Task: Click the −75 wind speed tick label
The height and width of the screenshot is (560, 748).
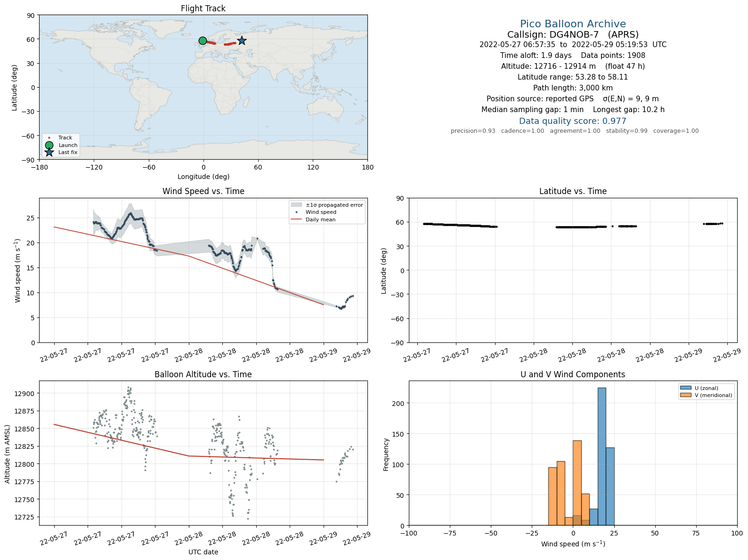Action: pos(450,533)
